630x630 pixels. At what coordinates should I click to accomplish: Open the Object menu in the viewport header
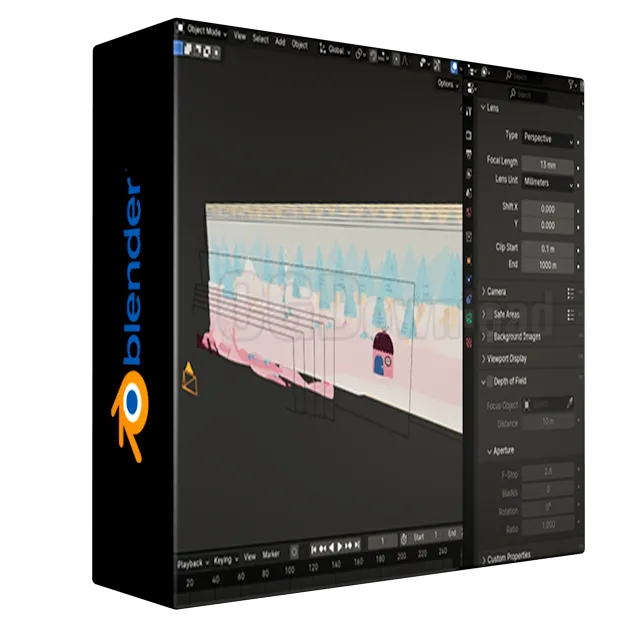tap(299, 45)
